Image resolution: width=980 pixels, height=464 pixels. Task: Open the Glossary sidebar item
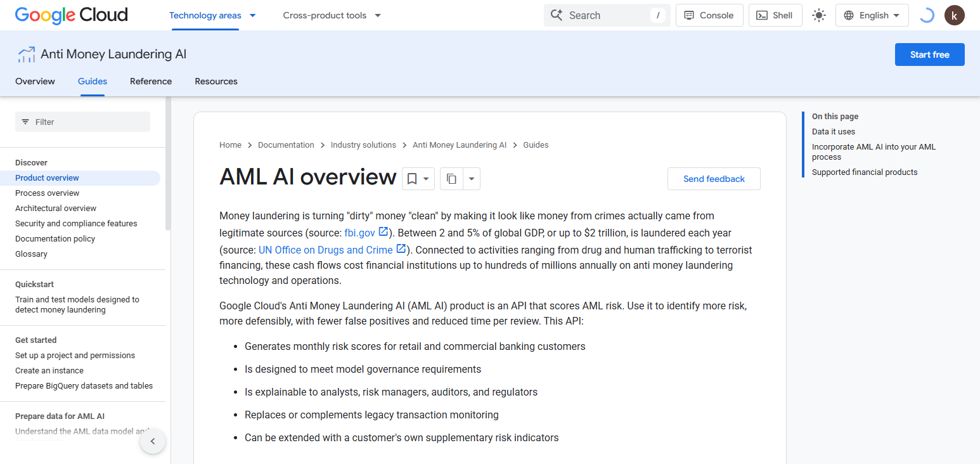tap(31, 254)
